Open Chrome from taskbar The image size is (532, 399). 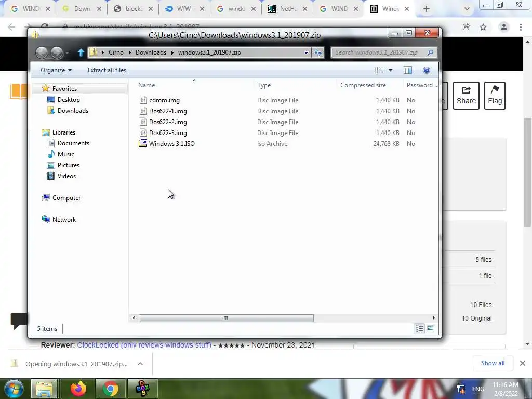(110, 389)
